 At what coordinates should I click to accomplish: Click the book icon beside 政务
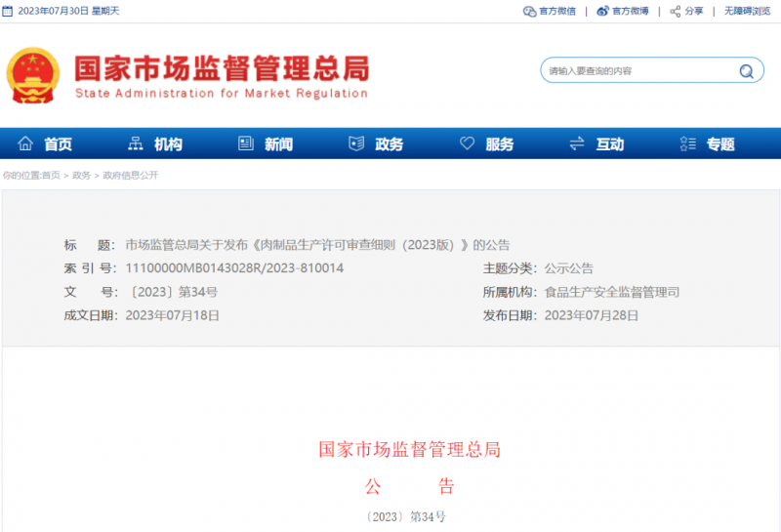356,143
